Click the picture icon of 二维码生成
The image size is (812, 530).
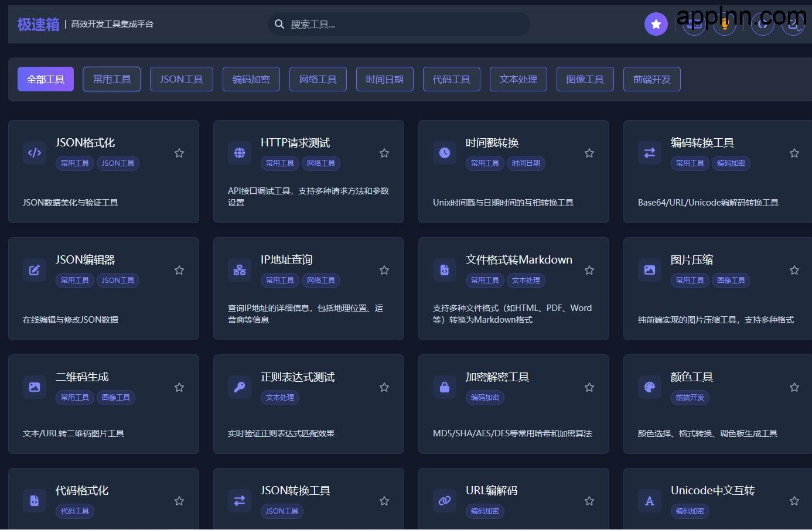(35, 387)
